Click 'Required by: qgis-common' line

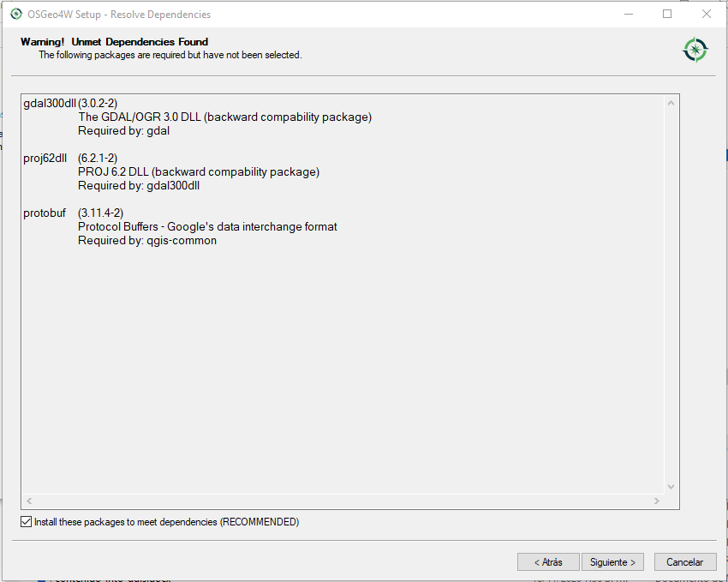147,241
